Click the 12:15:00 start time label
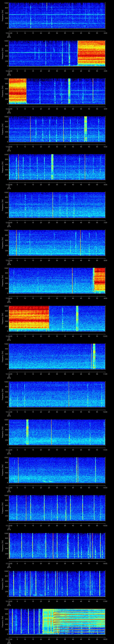 [9, 564]
